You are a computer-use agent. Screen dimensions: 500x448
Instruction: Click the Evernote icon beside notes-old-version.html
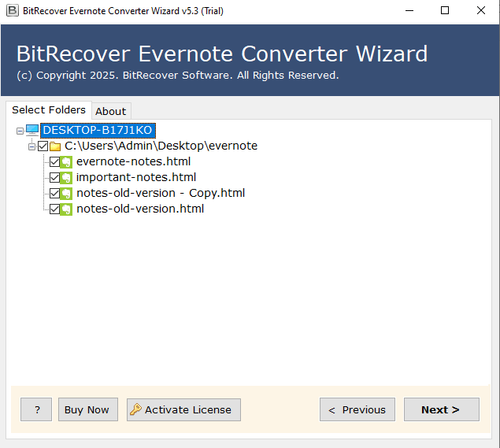pyautogui.click(x=67, y=209)
